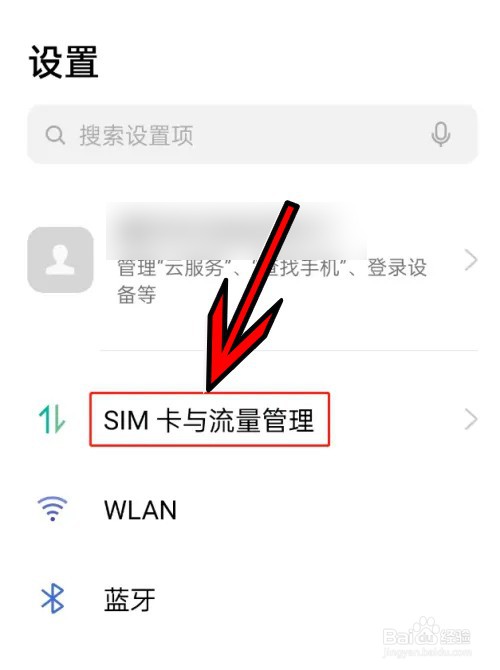Select the 备等 description line
The width and height of the screenshot is (500, 670).
point(136,295)
